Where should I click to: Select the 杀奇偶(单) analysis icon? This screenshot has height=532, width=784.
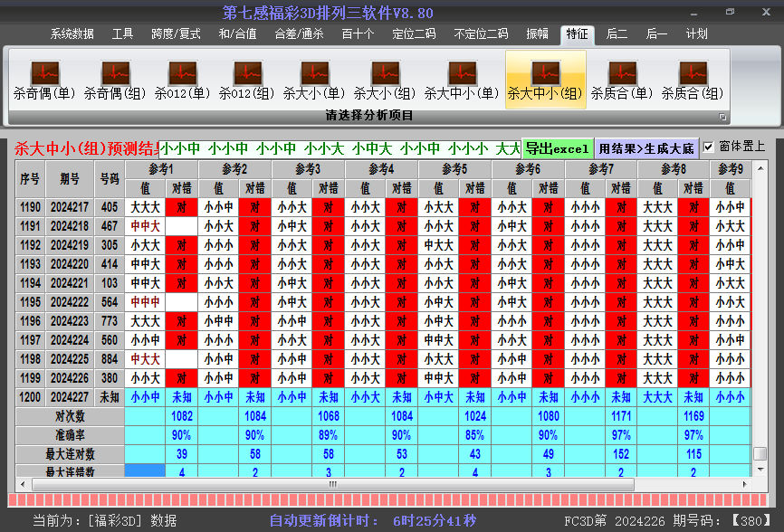pos(44,78)
